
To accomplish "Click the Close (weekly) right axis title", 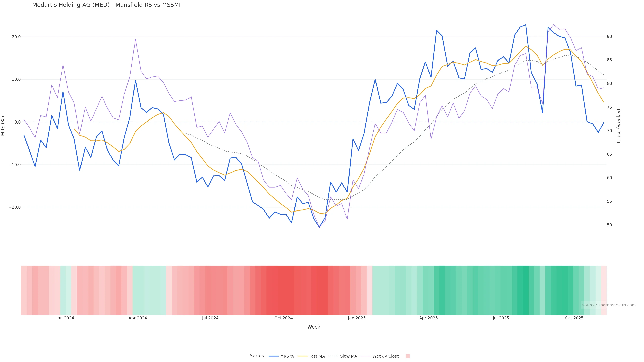I will [x=619, y=126].
